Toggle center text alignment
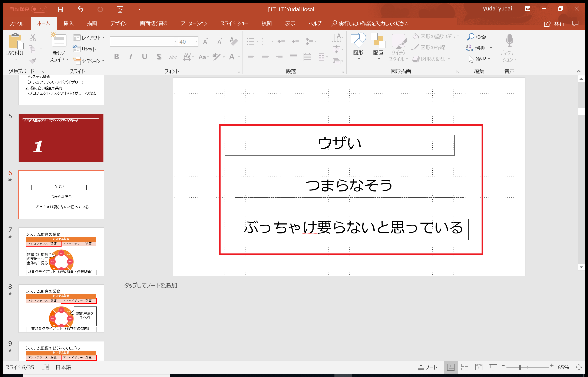Screen dimensions: 588x377 pyautogui.click(x=265, y=57)
